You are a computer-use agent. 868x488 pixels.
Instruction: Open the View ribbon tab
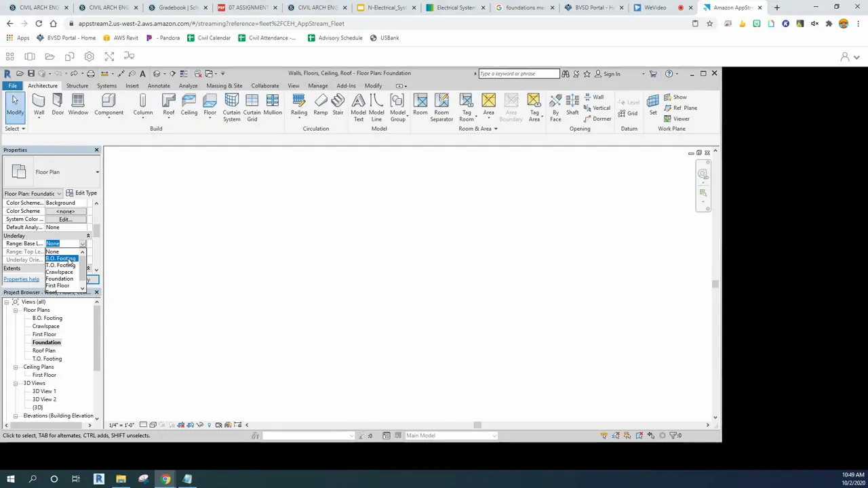pos(294,86)
